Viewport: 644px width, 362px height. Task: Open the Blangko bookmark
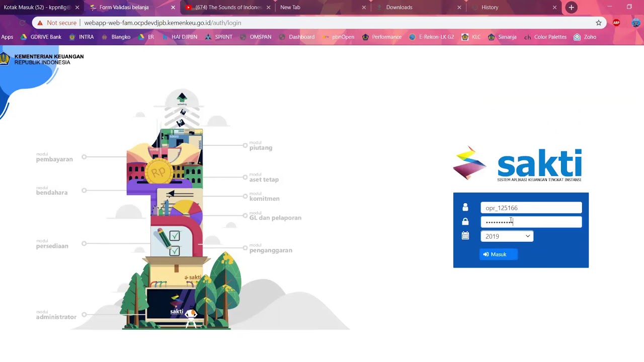click(x=116, y=37)
